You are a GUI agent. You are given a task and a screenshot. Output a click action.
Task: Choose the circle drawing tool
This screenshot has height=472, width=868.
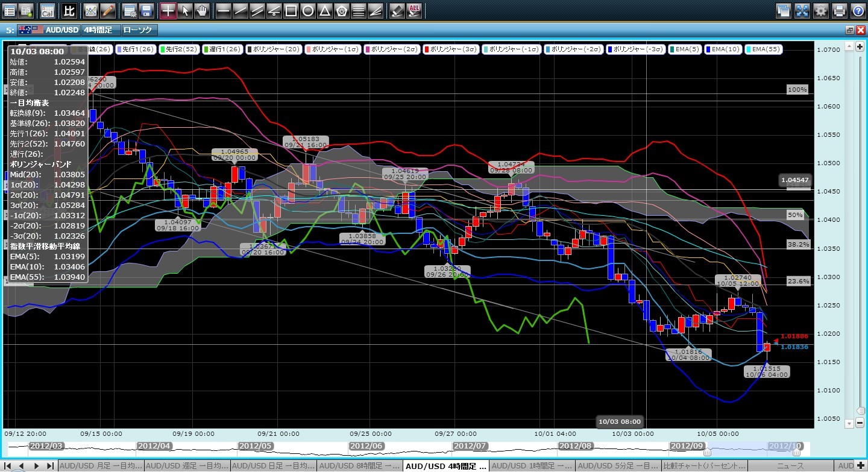[308, 10]
